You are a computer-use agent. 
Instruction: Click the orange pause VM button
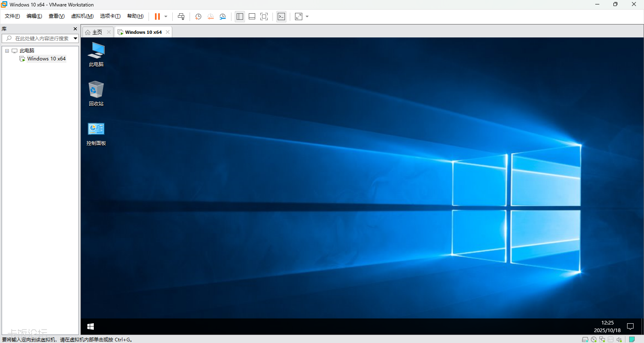157,17
